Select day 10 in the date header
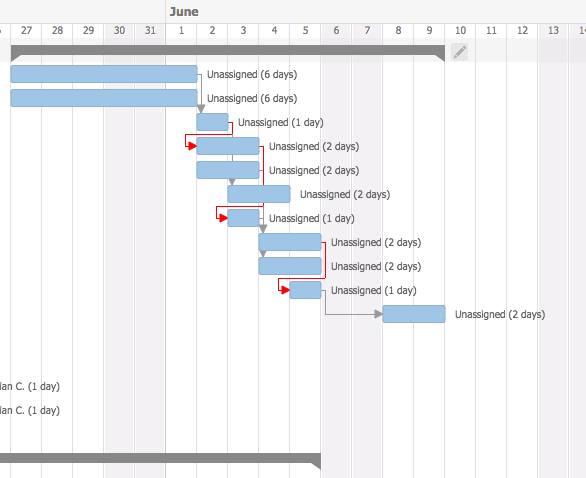The height and width of the screenshot is (478, 586). point(460,30)
